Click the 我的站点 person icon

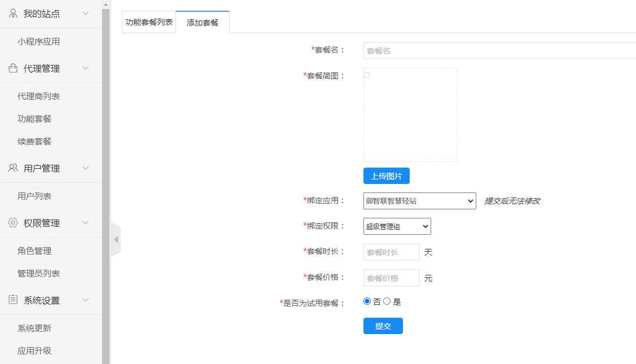coord(13,14)
